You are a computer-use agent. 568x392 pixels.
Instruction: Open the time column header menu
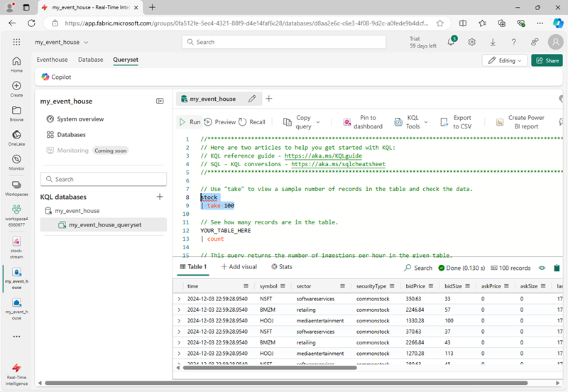tap(246, 286)
